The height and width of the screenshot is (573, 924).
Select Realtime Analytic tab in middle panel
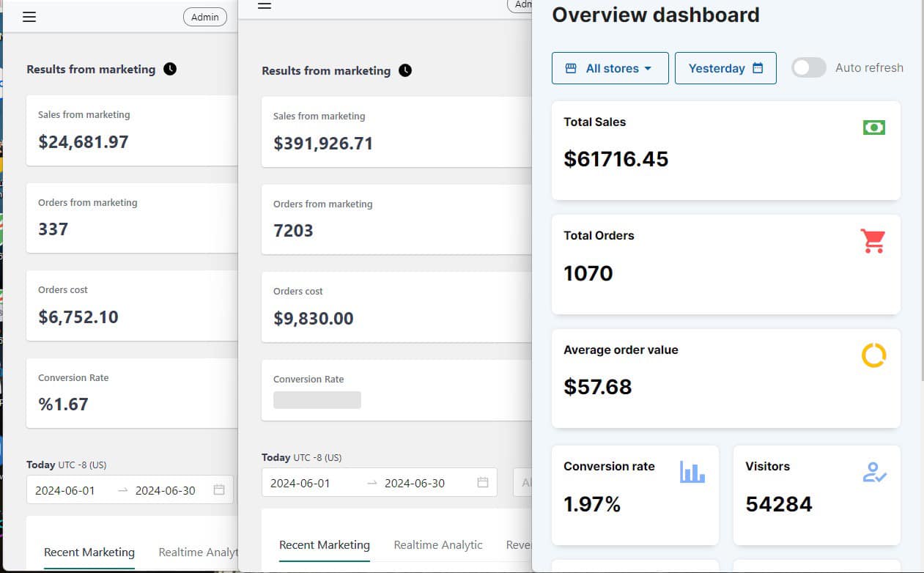pos(438,545)
